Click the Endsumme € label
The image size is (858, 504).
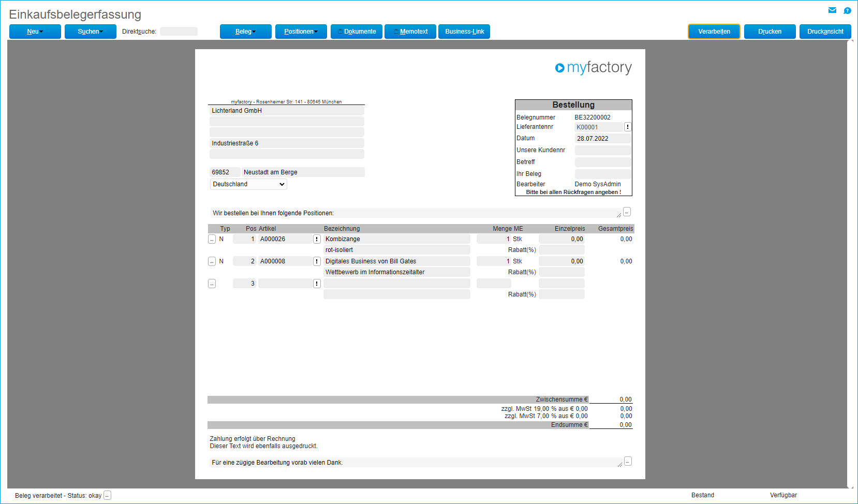(x=570, y=425)
